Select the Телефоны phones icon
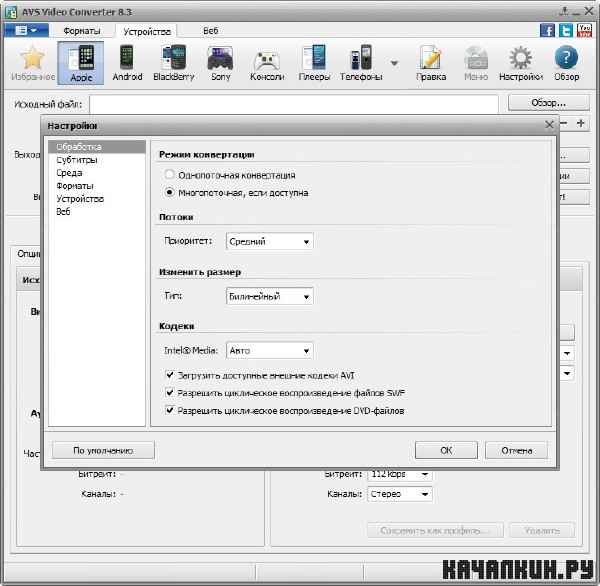 pyautogui.click(x=361, y=63)
